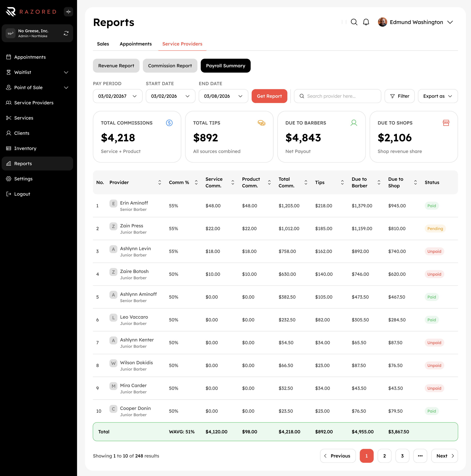
Task: Expand the Point of Sale chevron
Action: tap(66, 88)
